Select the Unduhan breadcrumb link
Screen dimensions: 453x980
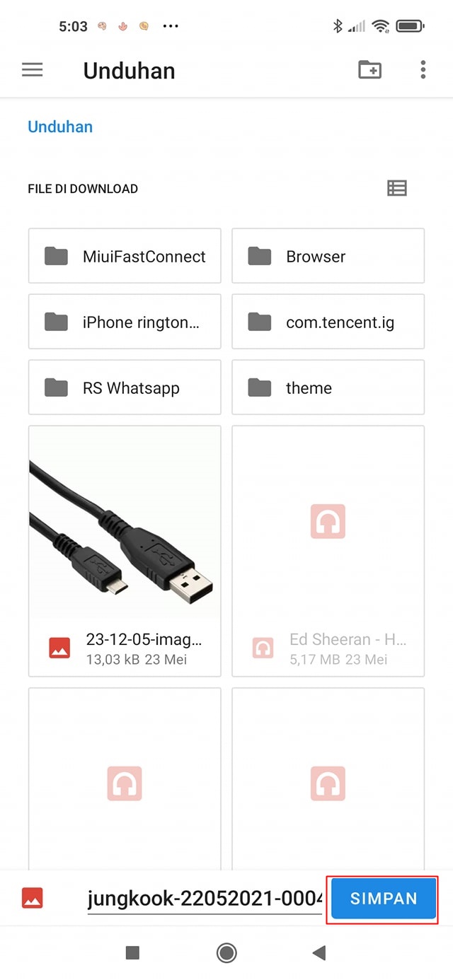[60, 127]
